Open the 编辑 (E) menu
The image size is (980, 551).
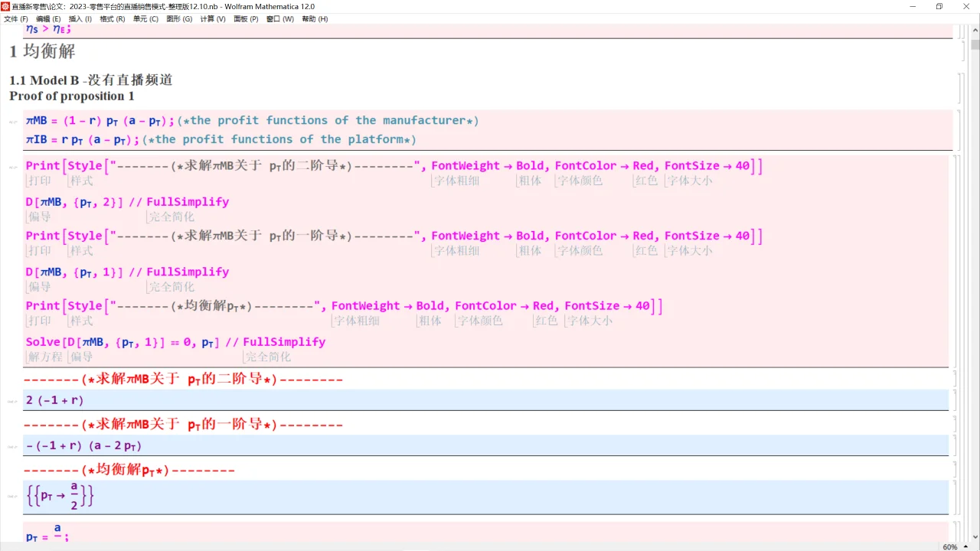[x=48, y=19]
